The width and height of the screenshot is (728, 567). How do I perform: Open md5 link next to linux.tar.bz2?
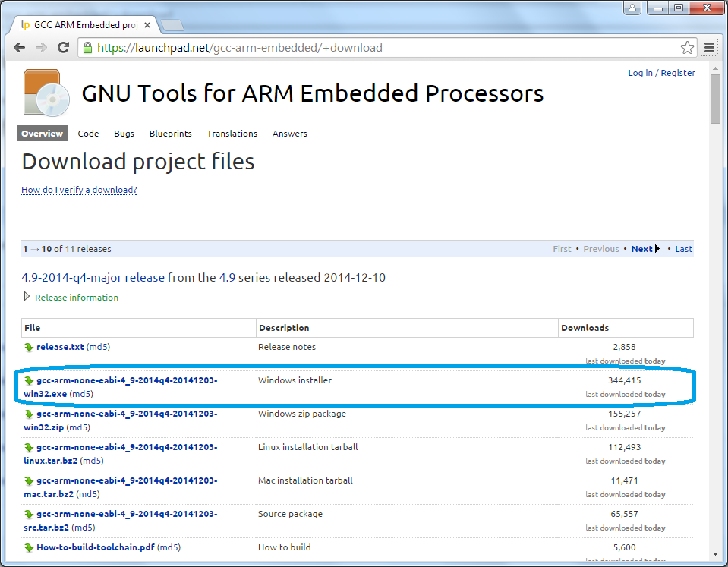[x=92, y=461]
